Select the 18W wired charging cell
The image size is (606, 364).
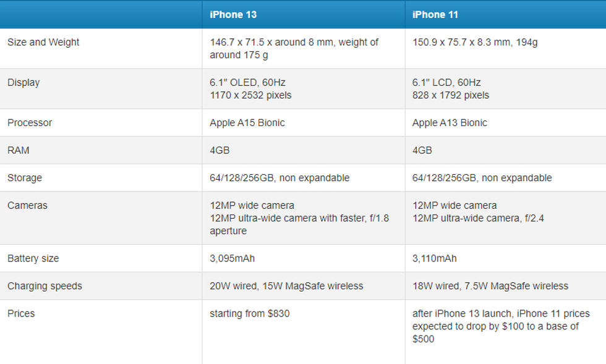(x=490, y=286)
